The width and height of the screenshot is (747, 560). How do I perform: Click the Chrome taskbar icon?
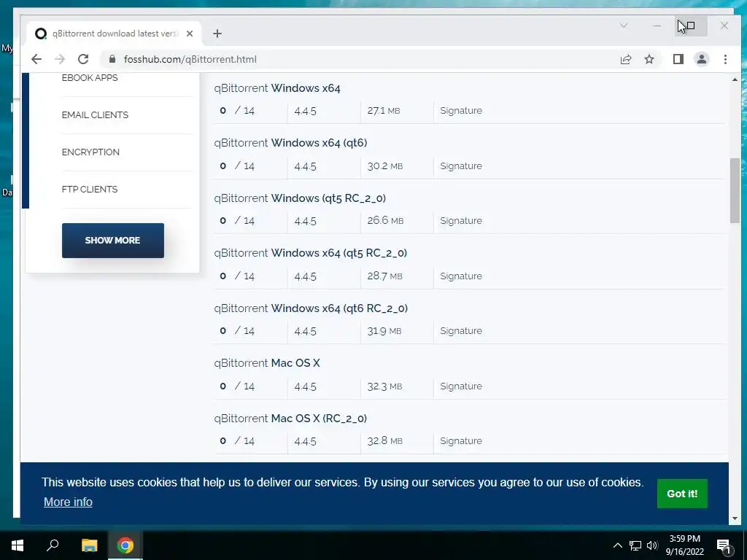click(125, 545)
